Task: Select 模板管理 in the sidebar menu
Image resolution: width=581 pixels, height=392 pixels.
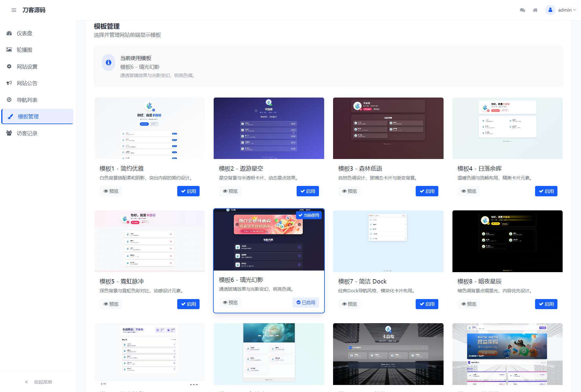Action: [28, 116]
